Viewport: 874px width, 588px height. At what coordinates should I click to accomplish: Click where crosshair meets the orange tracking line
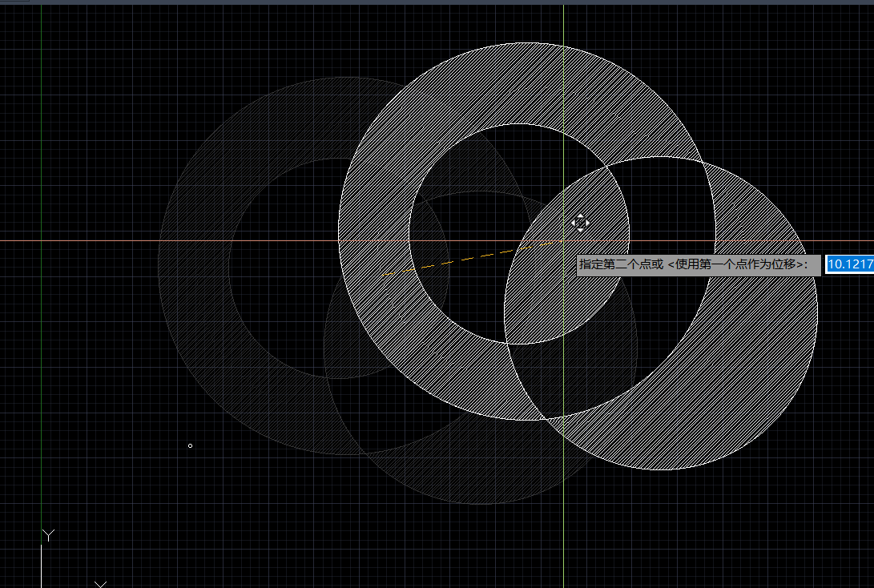pyautogui.click(x=564, y=240)
